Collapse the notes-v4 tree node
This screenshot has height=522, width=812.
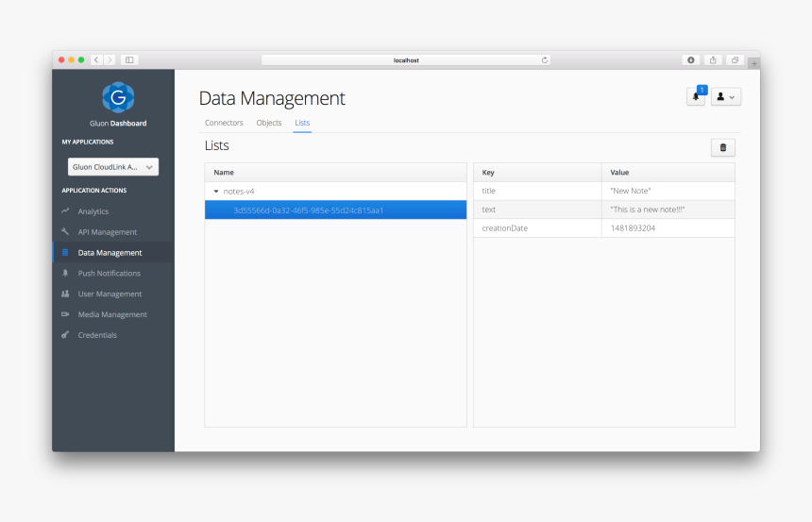point(216,191)
